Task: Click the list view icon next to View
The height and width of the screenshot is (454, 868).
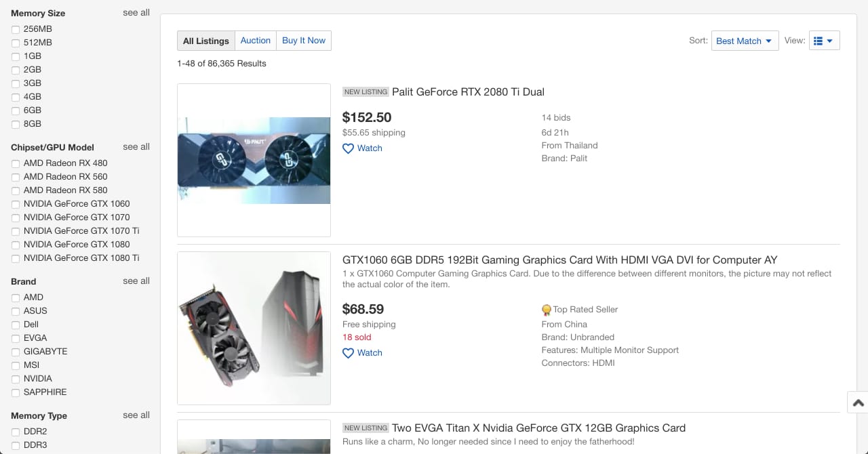Action: 818,41
